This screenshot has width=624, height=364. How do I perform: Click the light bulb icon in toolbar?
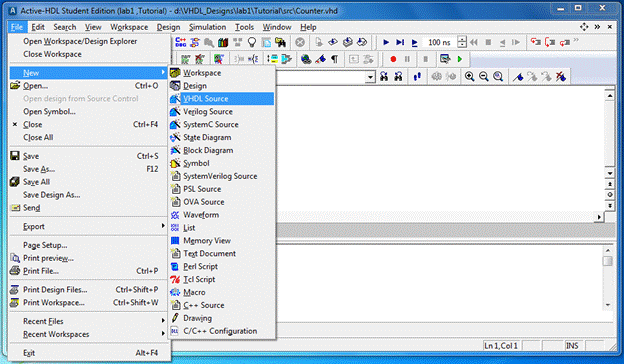(x=252, y=42)
